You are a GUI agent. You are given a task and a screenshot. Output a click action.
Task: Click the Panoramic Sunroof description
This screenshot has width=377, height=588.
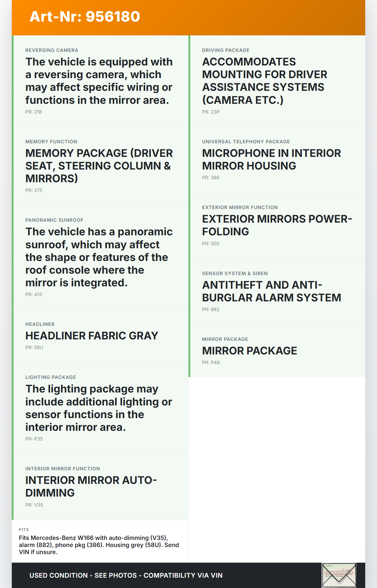click(x=99, y=257)
